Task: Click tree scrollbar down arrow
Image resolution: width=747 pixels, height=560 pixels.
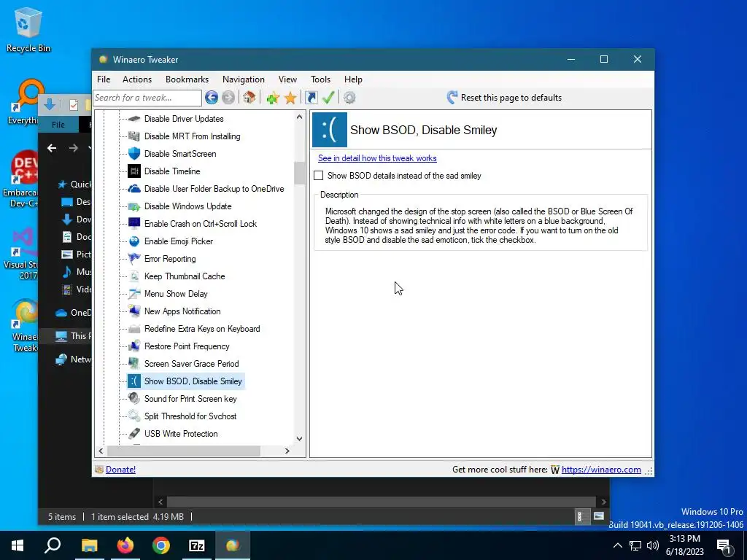Action: pos(299,439)
